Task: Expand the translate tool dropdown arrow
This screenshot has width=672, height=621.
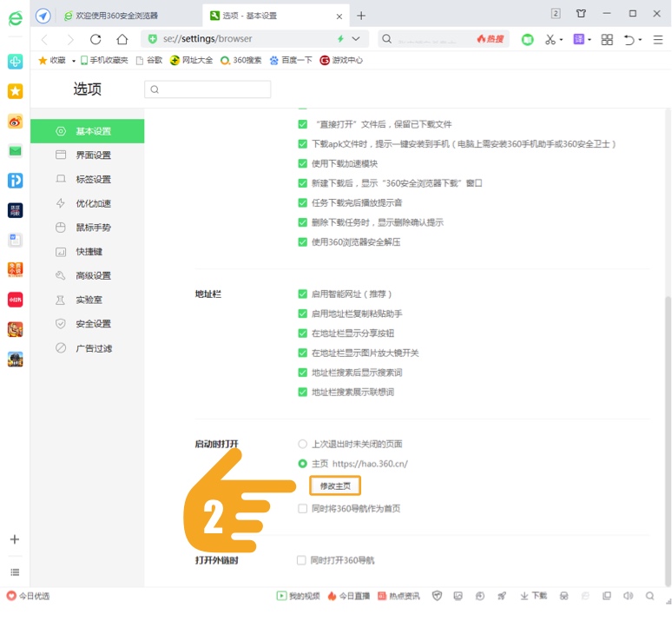Action: coord(590,40)
